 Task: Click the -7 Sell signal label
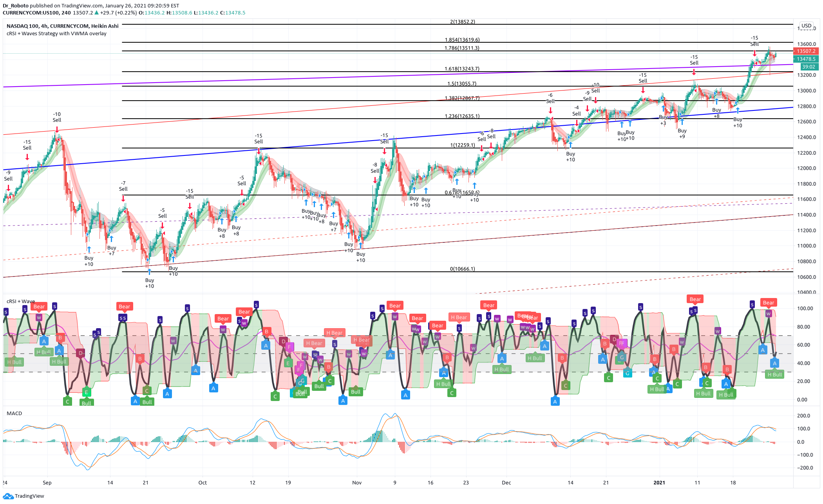click(123, 186)
